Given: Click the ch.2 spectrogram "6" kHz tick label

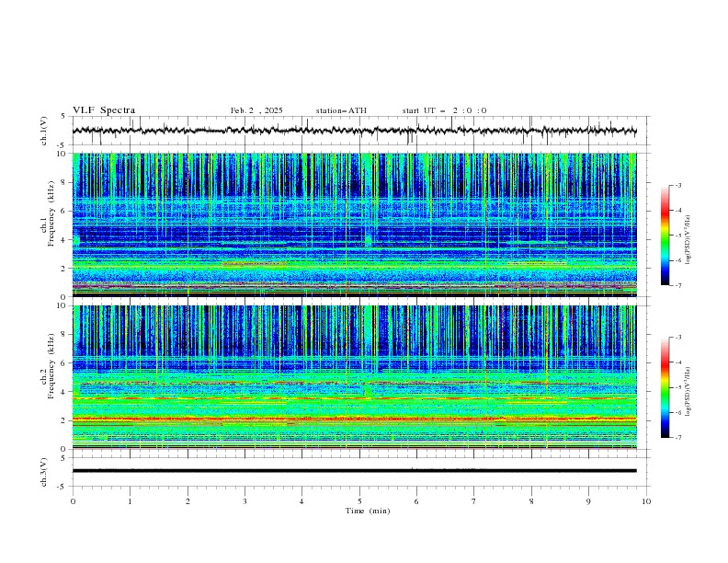Looking at the screenshot, I should coord(65,363).
